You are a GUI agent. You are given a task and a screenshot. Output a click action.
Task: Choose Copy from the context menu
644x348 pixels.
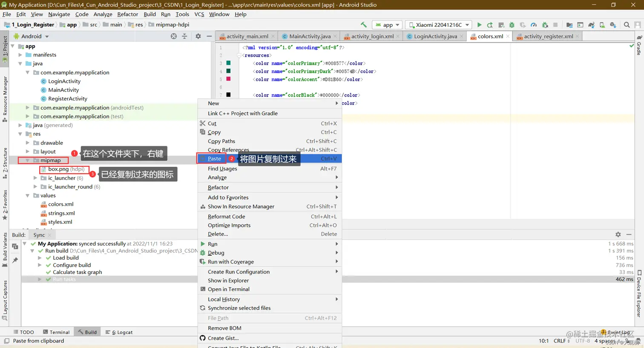[x=270, y=132]
